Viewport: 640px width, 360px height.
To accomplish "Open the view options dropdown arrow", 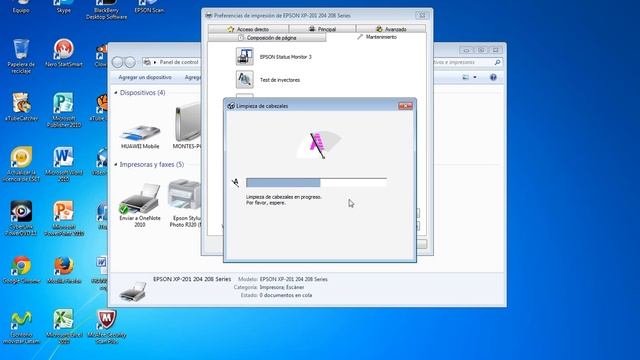I will click(475, 77).
